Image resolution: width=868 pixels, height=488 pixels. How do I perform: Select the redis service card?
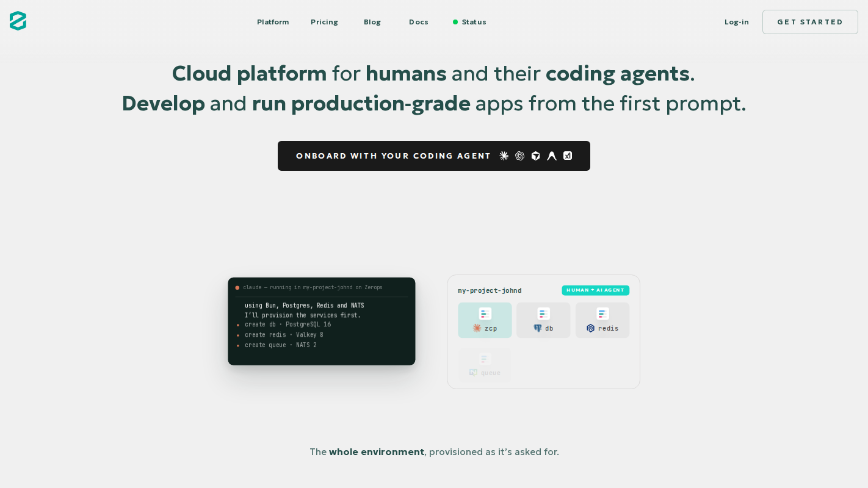pos(602,320)
